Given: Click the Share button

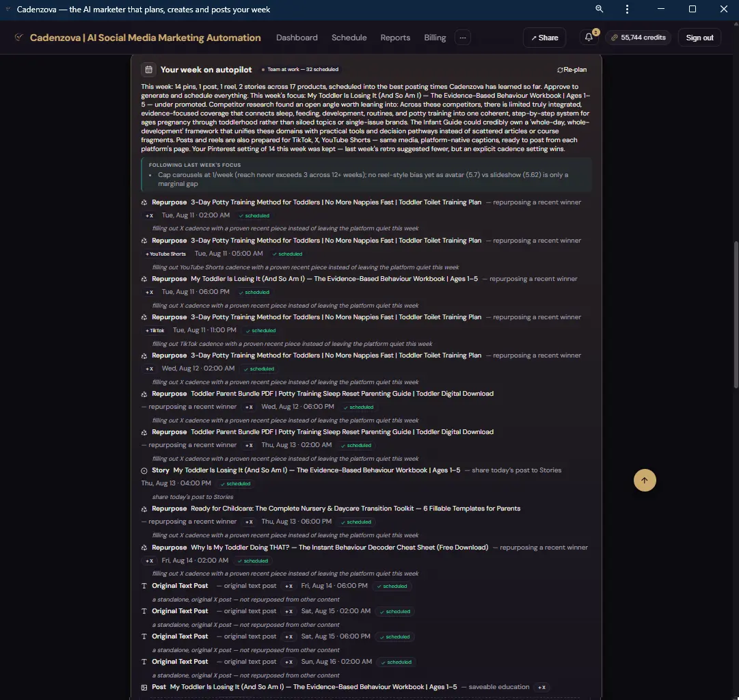Looking at the screenshot, I should 544,38.
